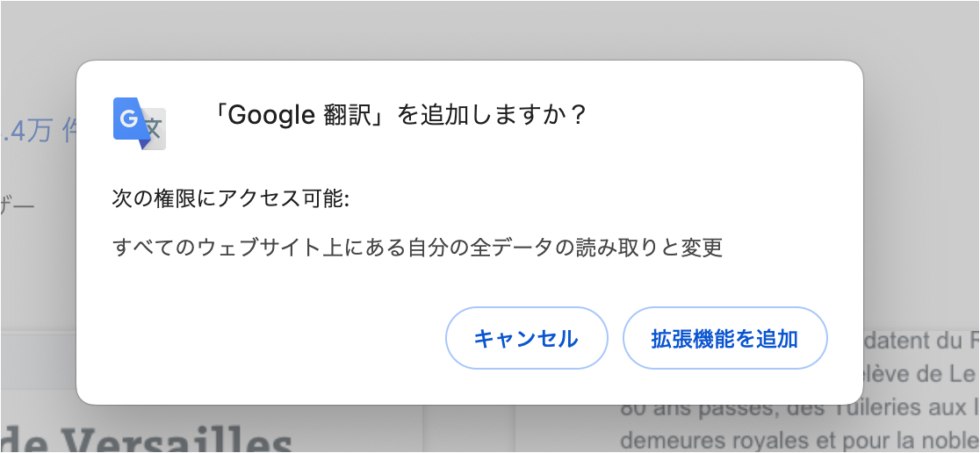Click the blue G on the translate logo

click(x=128, y=119)
